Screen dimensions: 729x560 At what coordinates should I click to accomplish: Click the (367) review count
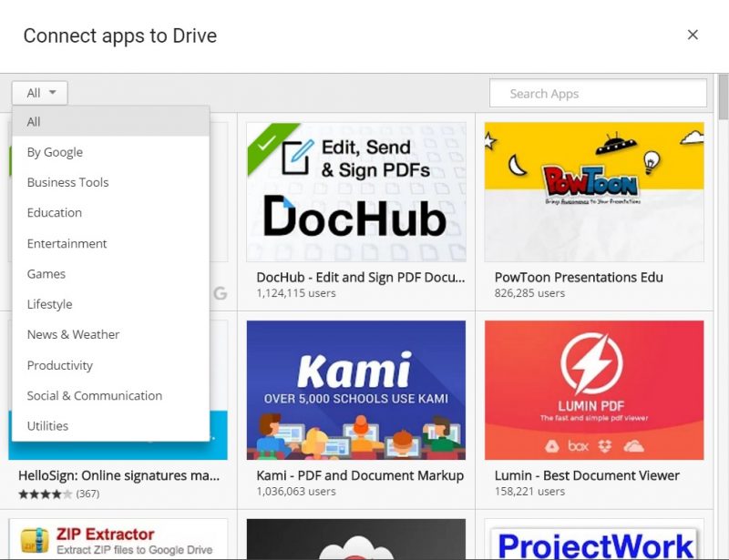87,494
